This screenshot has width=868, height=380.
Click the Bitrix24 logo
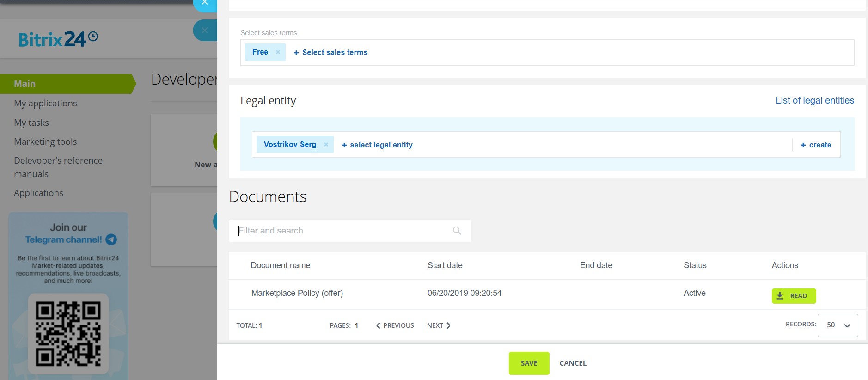click(58, 39)
